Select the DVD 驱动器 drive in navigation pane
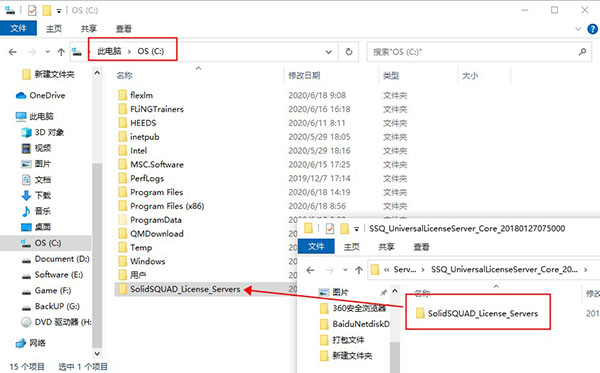Screen dimensions: 600x373 pos(56,322)
